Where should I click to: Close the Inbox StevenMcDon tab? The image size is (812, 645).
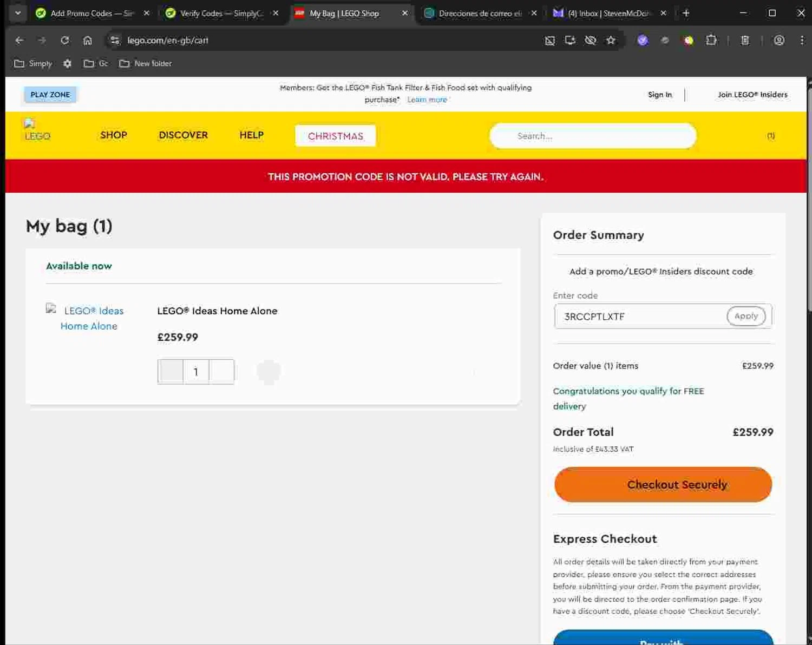coord(663,13)
